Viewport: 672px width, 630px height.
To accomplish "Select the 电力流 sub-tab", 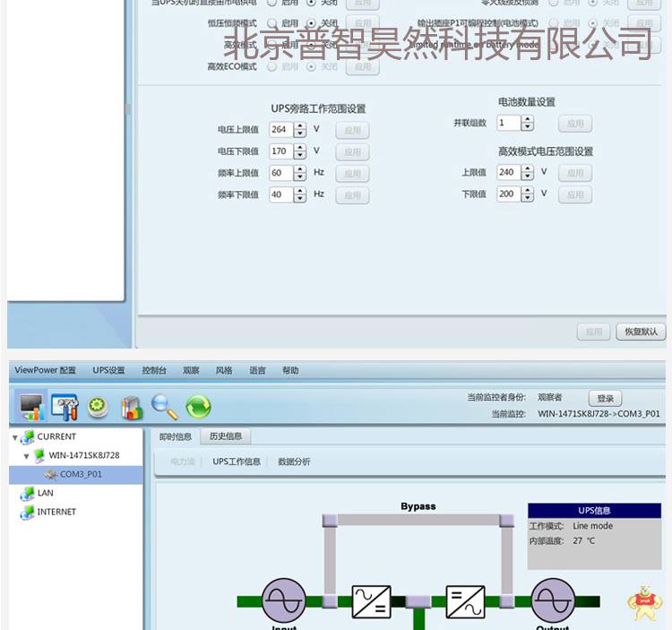I will click(183, 462).
